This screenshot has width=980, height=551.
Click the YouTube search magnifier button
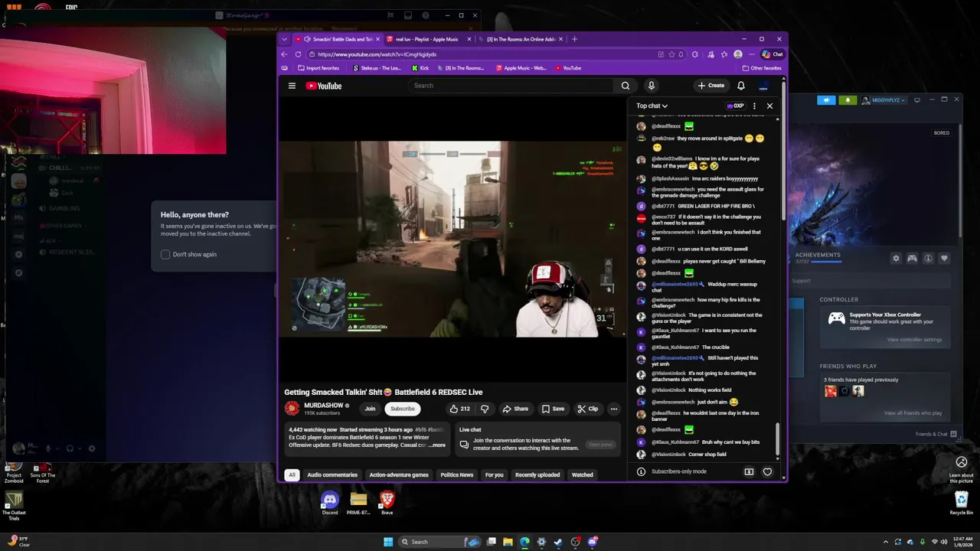tap(626, 86)
